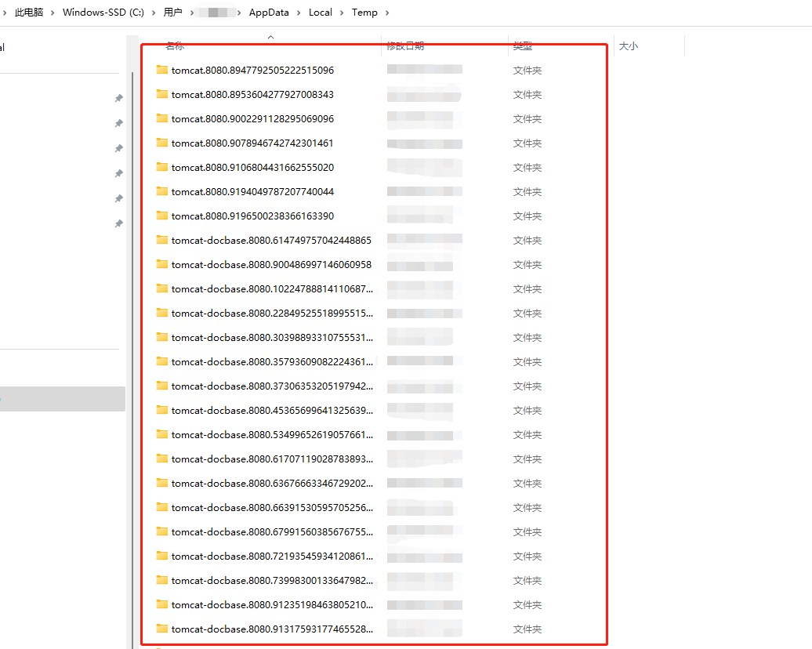This screenshot has width=812, height=649.
Task: Click folder icon of tomcat-docbase.8080.22849525518995515...
Action: click(x=162, y=313)
